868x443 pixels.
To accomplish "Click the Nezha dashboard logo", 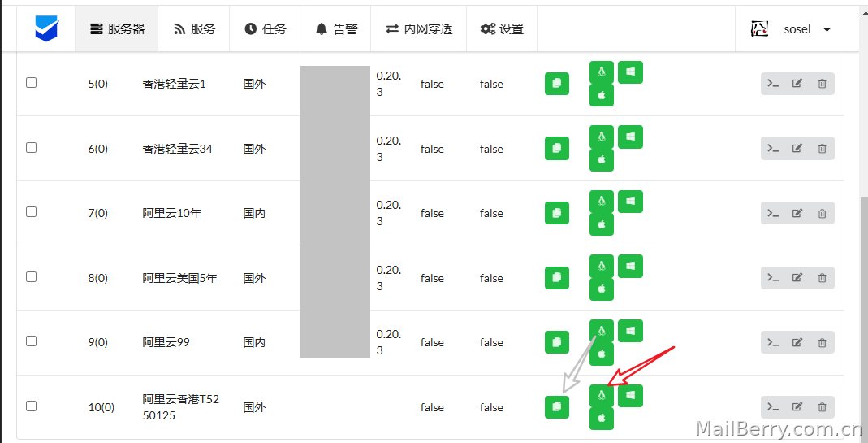I will coord(46,28).
